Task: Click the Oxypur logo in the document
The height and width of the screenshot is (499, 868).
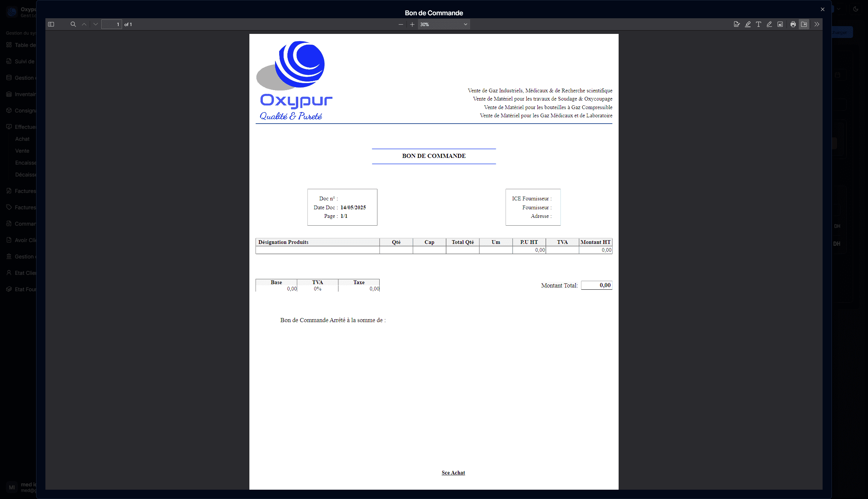Action: pos(294,80)
